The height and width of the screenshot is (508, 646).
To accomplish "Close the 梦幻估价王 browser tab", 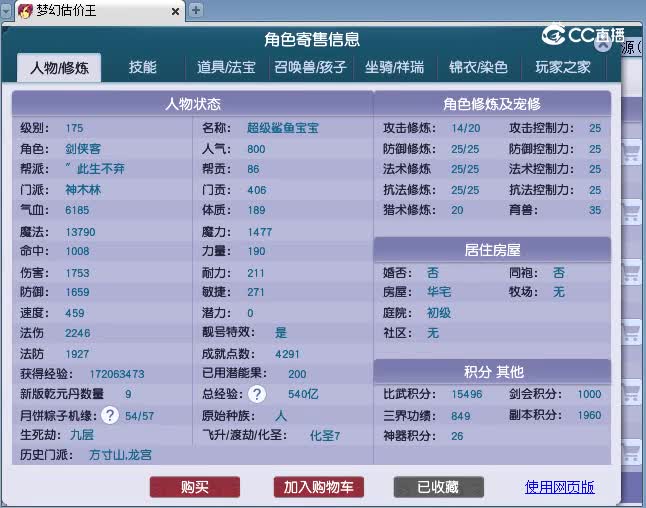I will [175, 12].
